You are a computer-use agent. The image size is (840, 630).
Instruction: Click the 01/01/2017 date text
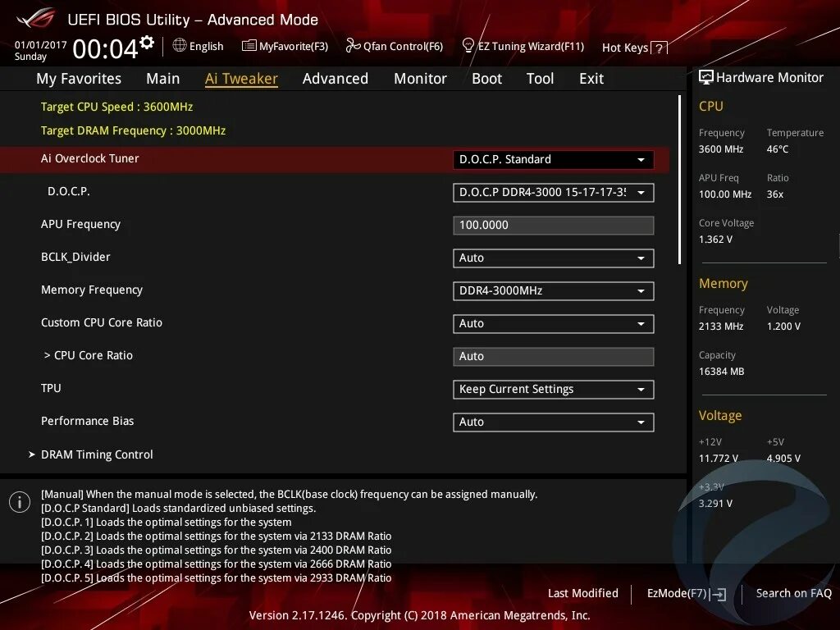tap(41, 45)
